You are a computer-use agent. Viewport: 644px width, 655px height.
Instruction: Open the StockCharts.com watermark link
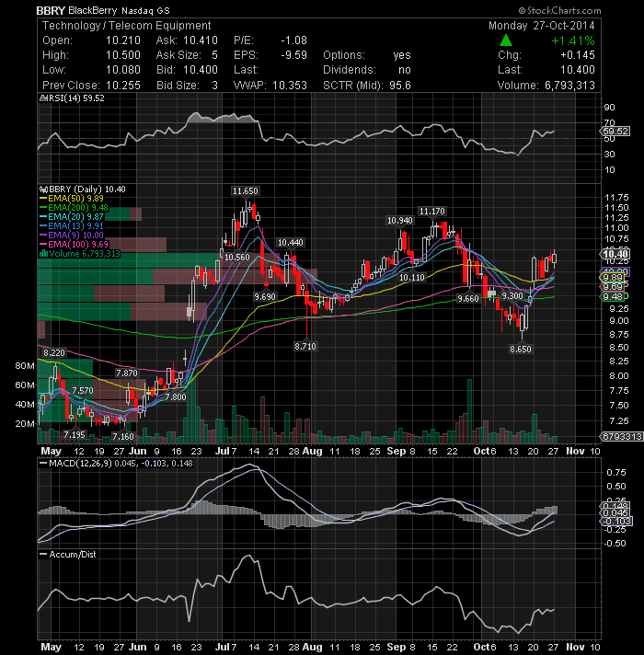coord(559,10)
